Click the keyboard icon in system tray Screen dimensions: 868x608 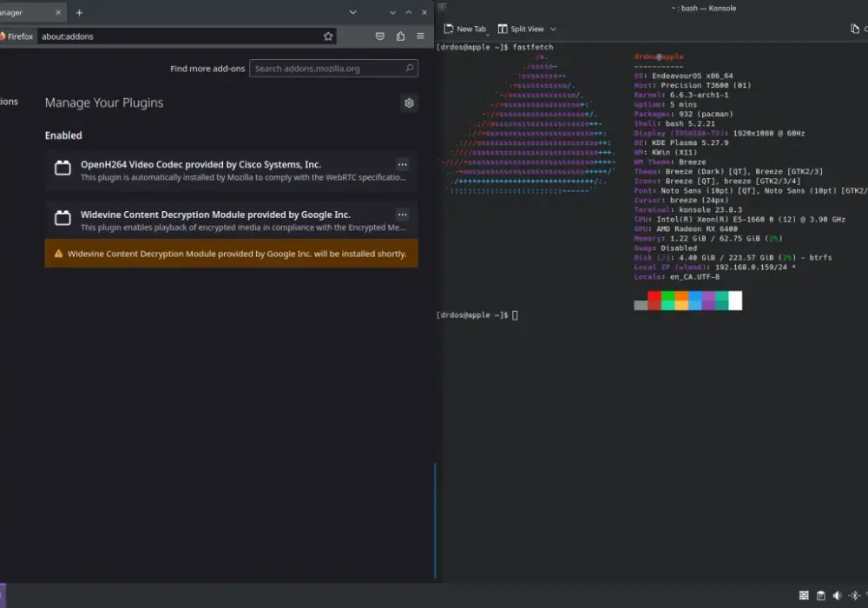[x=804, y=596]
